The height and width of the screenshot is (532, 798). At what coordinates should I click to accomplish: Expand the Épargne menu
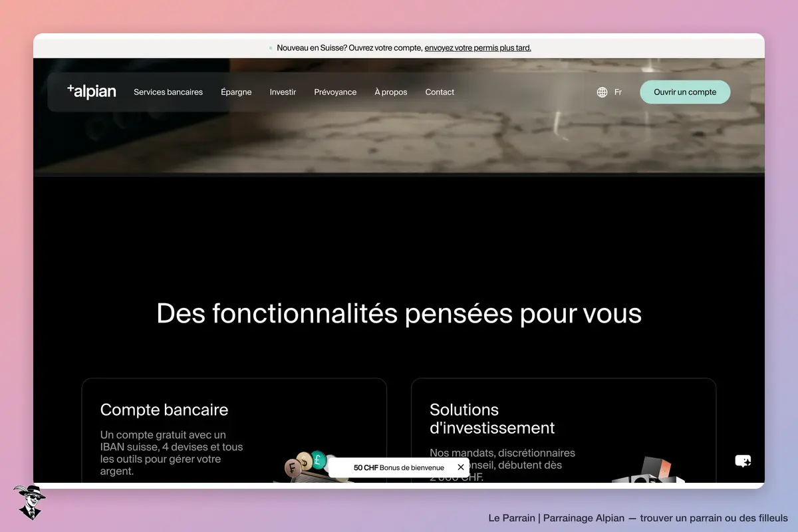(236, 92)
